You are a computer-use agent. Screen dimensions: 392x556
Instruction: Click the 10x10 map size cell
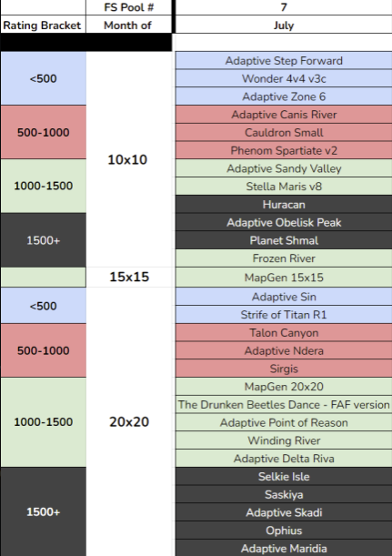coord(128,159)
